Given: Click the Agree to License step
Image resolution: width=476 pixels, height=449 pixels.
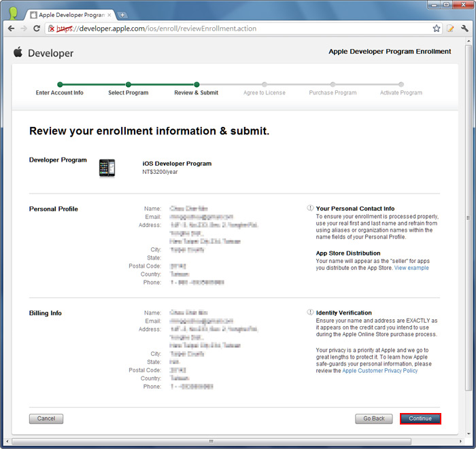Looking at the screenshot, I should point(265,93).
